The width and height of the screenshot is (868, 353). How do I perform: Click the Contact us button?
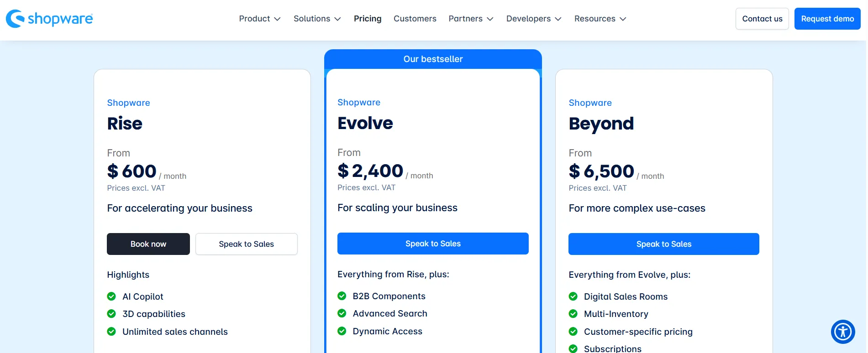(762, 19)
